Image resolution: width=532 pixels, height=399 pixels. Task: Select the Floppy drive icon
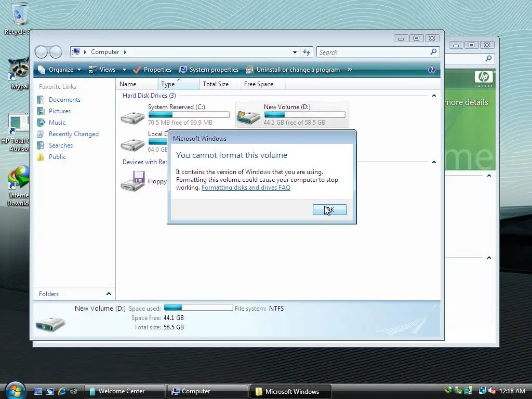tap(132, 181)
